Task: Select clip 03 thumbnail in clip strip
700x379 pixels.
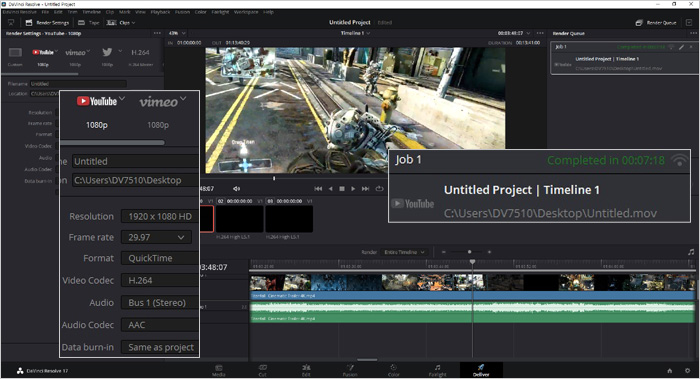Action: 289,219
